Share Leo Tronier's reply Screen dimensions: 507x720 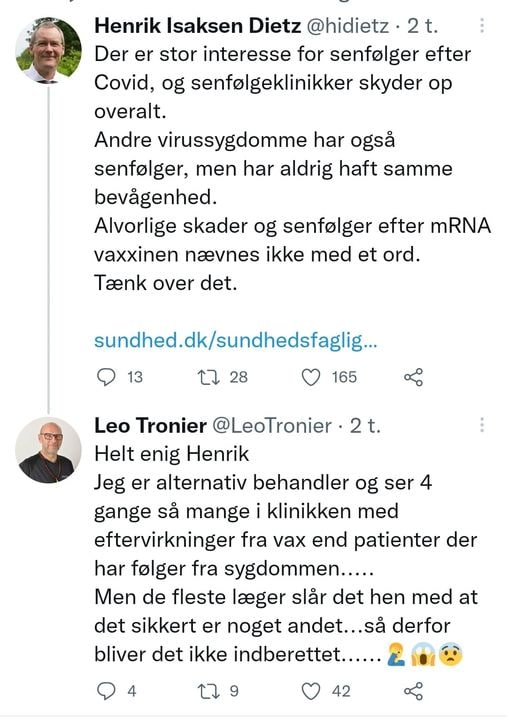coord(413,691)
